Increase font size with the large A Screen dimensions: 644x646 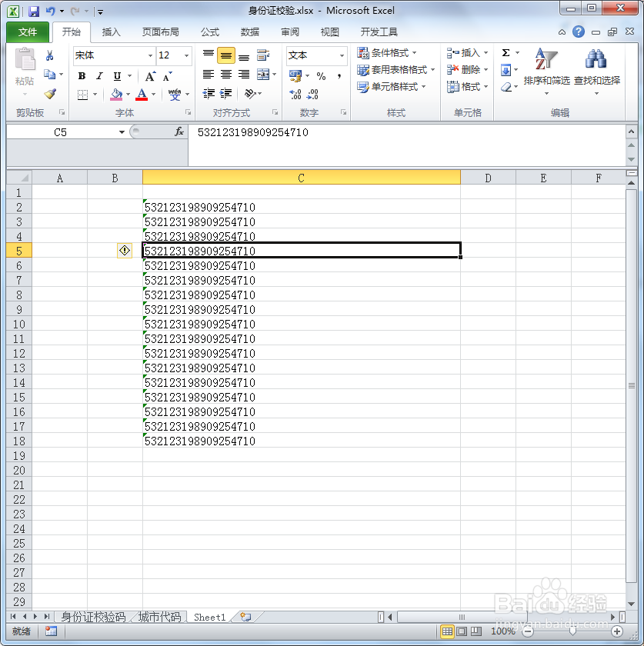[150, 76]
